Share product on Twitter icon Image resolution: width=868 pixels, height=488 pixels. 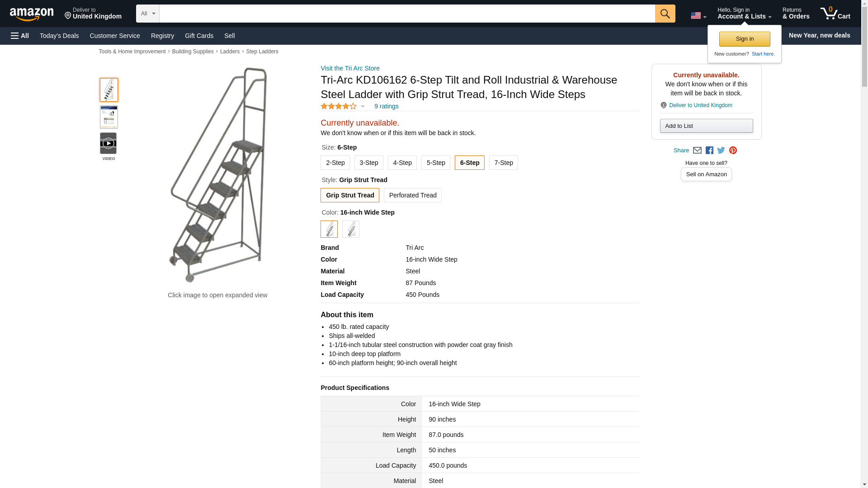click(x=721, y=150)
